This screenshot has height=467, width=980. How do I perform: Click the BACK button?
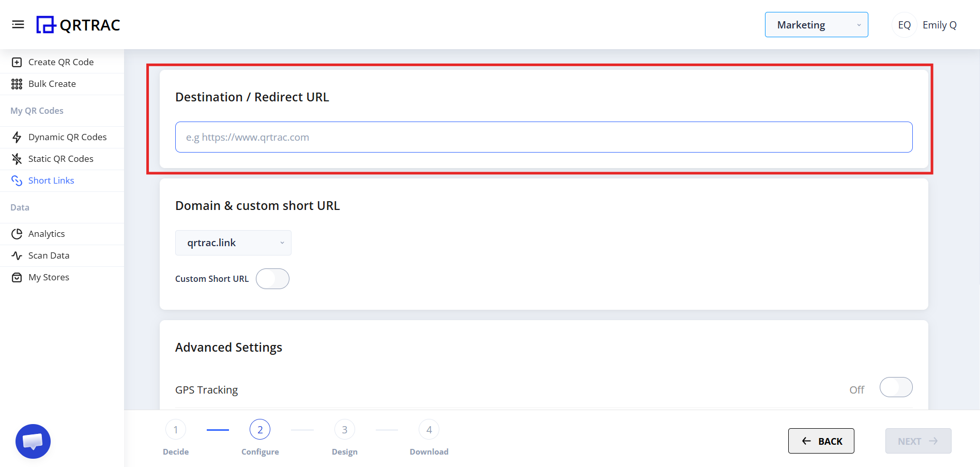click(x=821, y=441)
